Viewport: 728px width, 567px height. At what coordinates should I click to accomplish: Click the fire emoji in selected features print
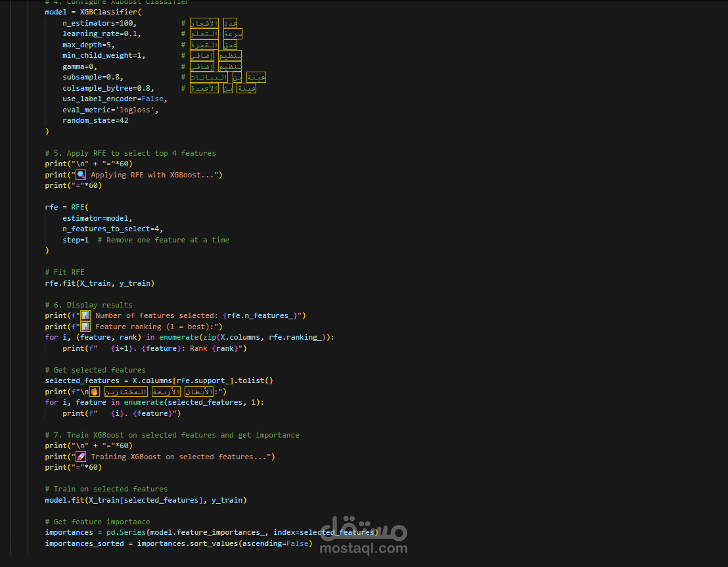(x=94, y=392)
